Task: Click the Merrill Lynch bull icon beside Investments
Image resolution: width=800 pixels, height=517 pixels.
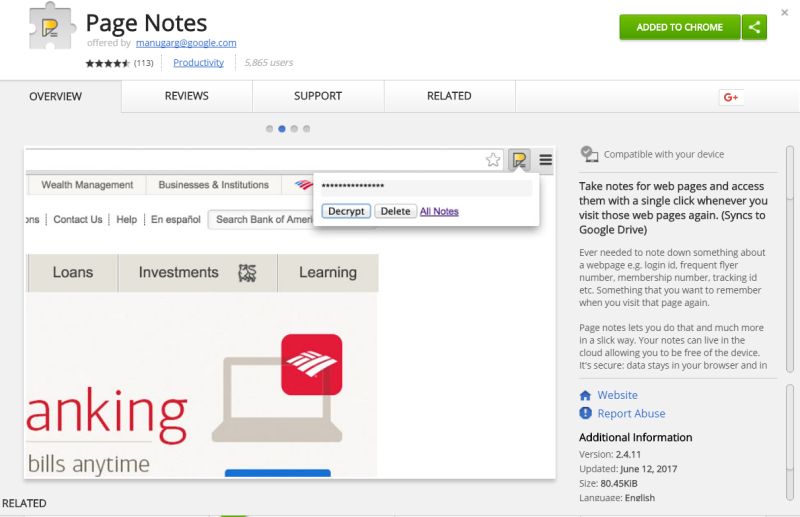Action: click(x=247, y=273)
